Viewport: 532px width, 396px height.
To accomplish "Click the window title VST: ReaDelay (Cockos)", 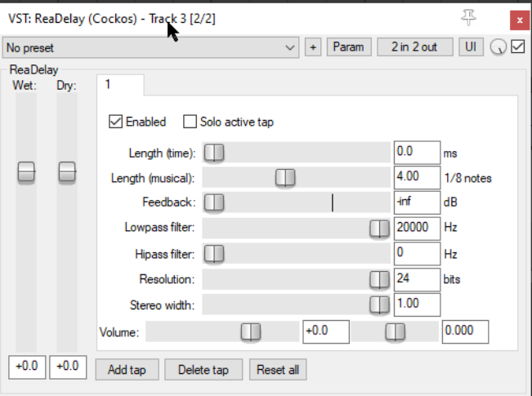I will pyautogui.click(x=73, y=19).
